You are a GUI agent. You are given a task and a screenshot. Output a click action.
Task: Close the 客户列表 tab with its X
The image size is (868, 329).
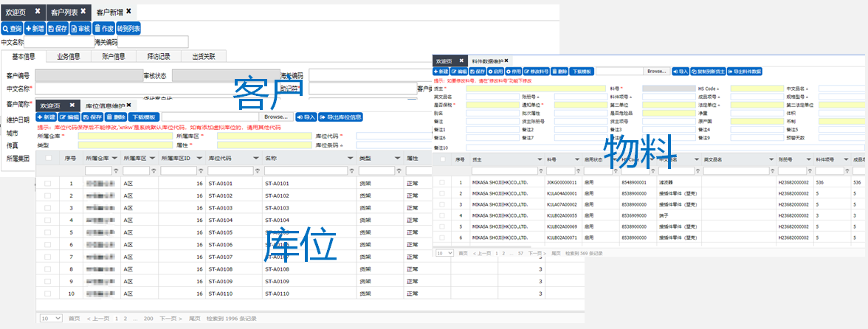83,10
